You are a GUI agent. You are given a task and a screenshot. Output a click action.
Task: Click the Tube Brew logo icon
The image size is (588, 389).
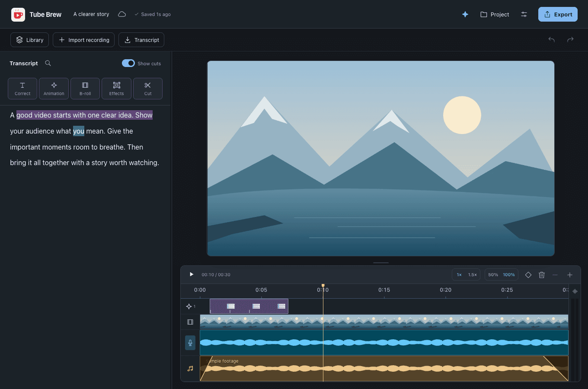click(18, 15)
